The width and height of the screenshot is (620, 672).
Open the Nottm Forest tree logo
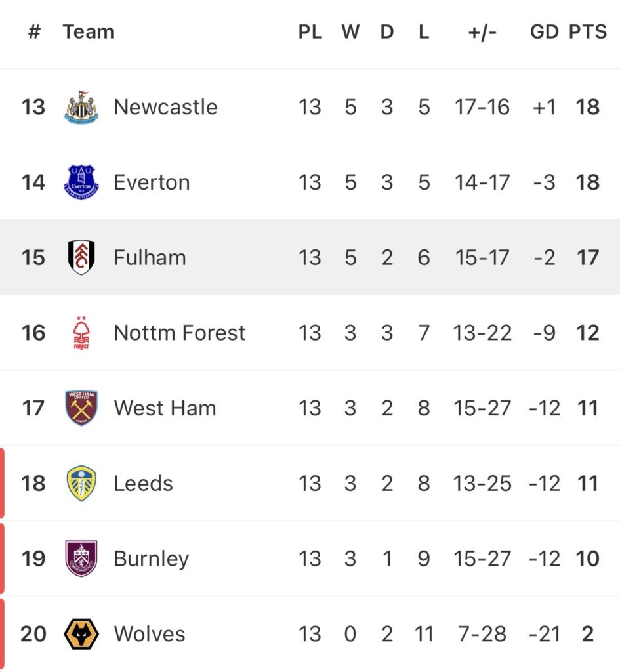81,333
